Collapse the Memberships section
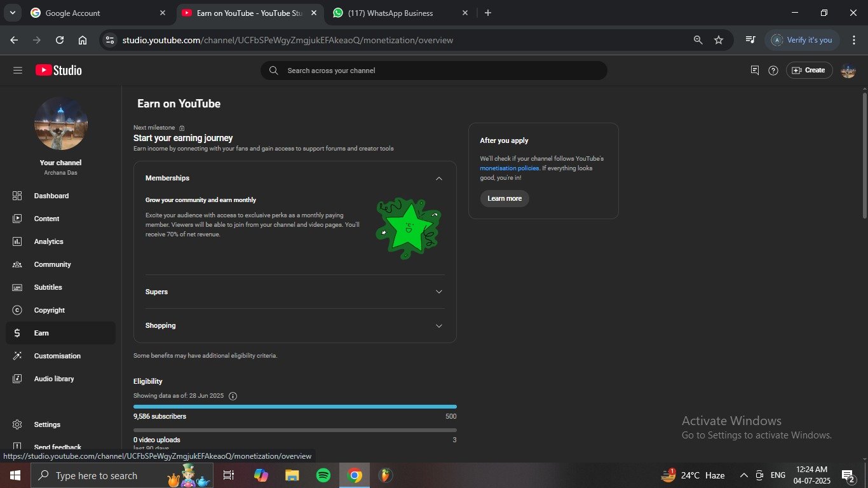This screenshot has height=488, width=868. click(x=438, y=179)
